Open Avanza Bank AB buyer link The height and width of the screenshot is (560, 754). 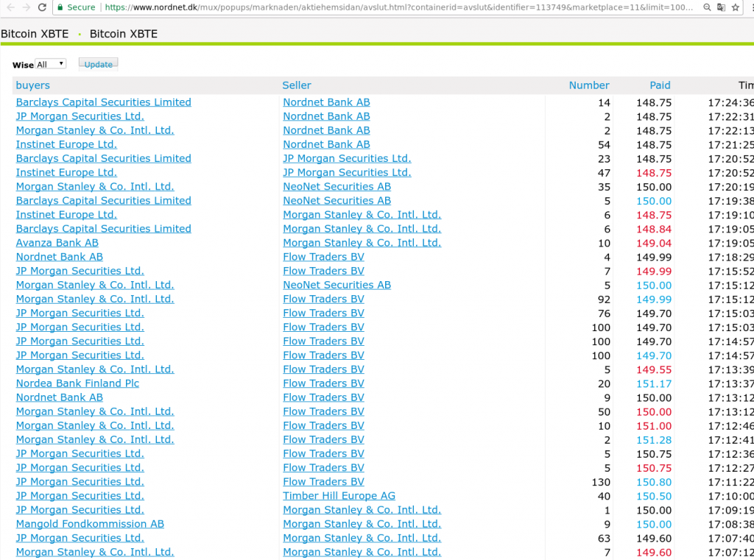[57, 243]
